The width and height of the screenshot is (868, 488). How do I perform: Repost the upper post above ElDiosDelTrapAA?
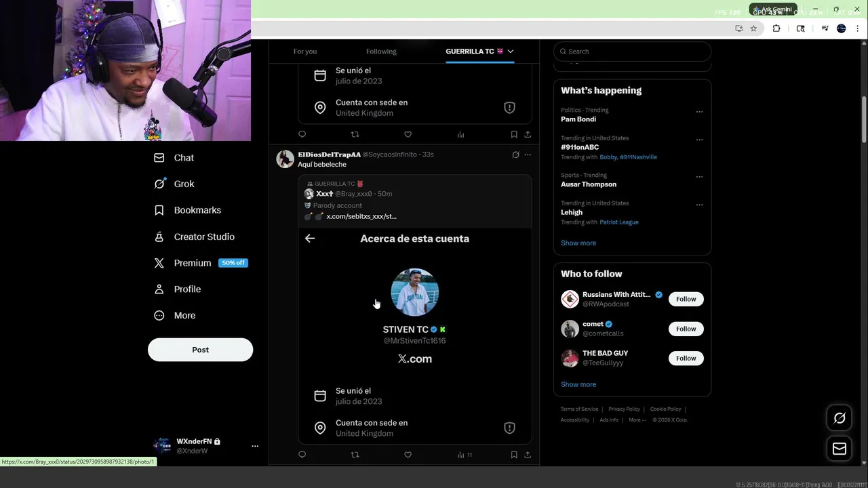click(x=355, y=134)
